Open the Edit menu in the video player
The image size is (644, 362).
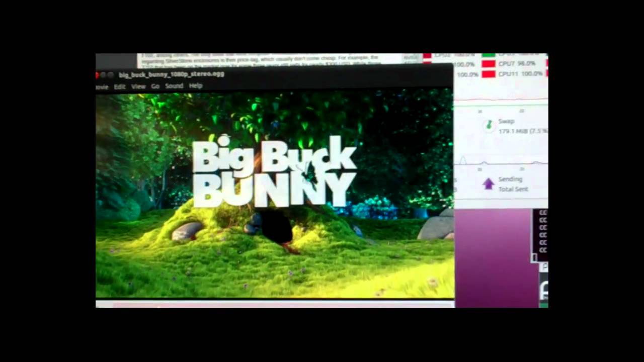click(119, 86)
